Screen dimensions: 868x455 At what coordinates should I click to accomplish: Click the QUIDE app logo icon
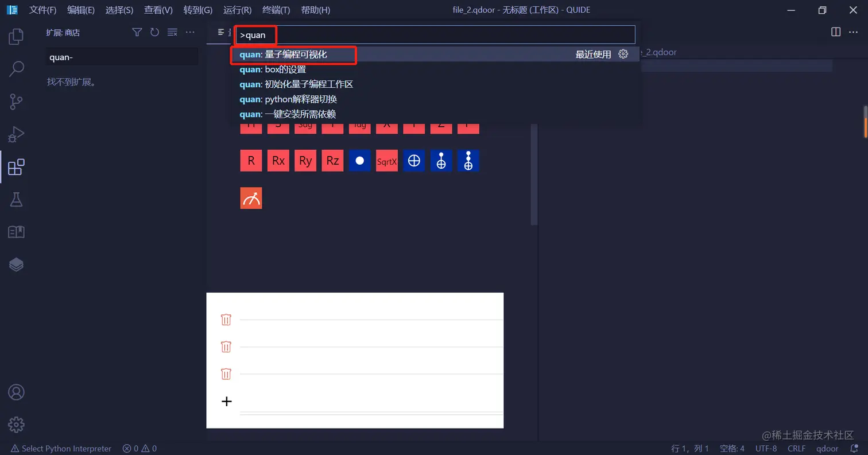coord(12,10)
